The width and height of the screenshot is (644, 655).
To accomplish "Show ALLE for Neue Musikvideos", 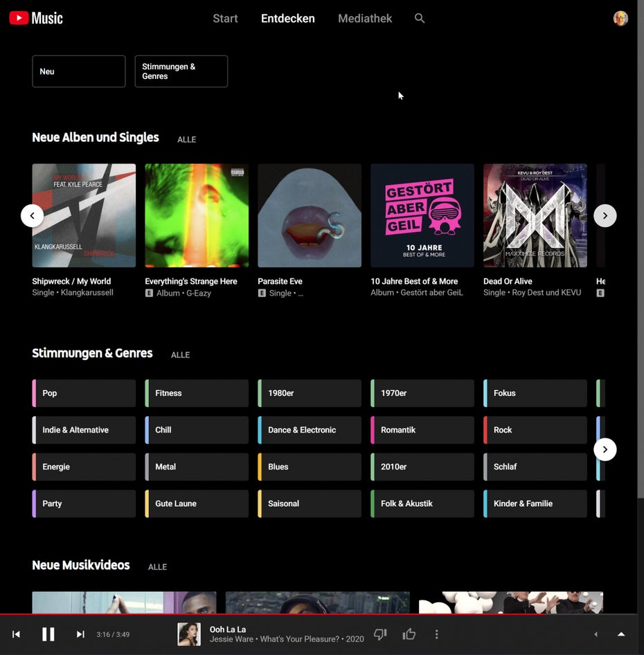I will coord(158,567).
